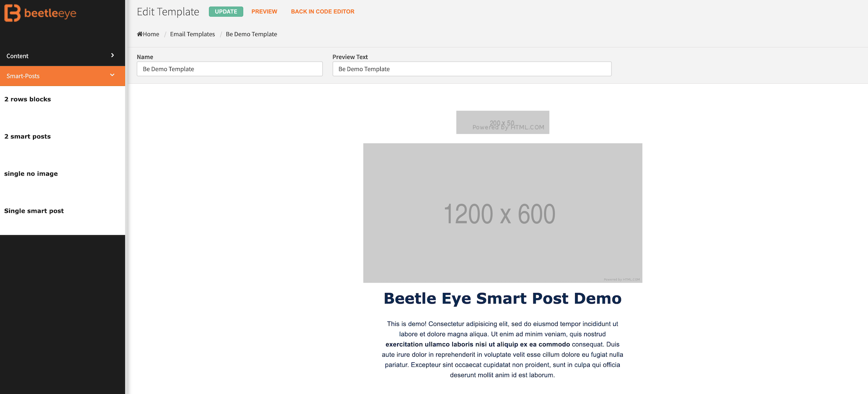Choose the single no image block
This screenshot has height=394, width=868.
(x=31, y=174)
